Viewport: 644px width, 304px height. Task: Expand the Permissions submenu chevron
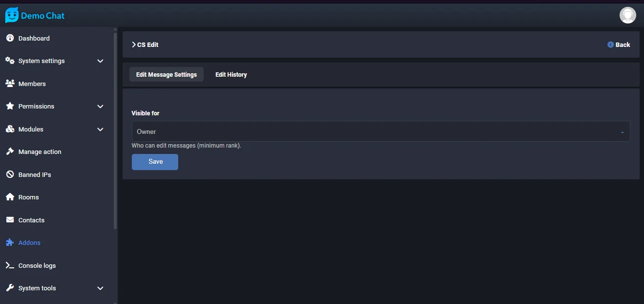[100, 107]
